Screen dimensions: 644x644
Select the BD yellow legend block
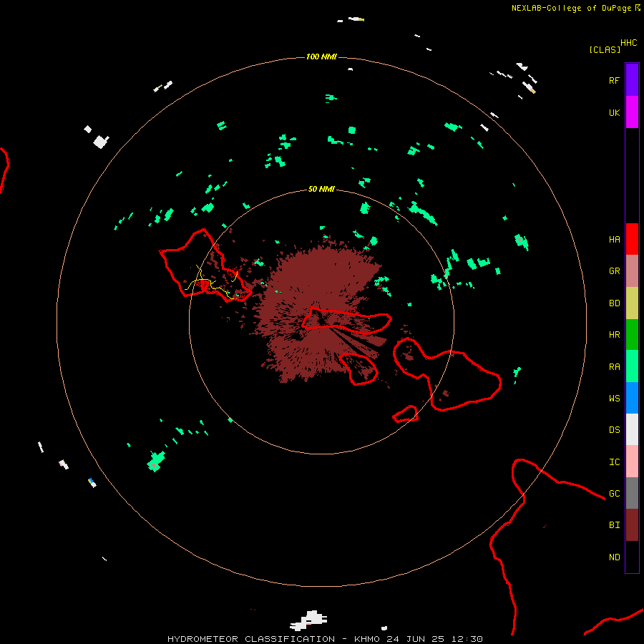coord(632,303)
